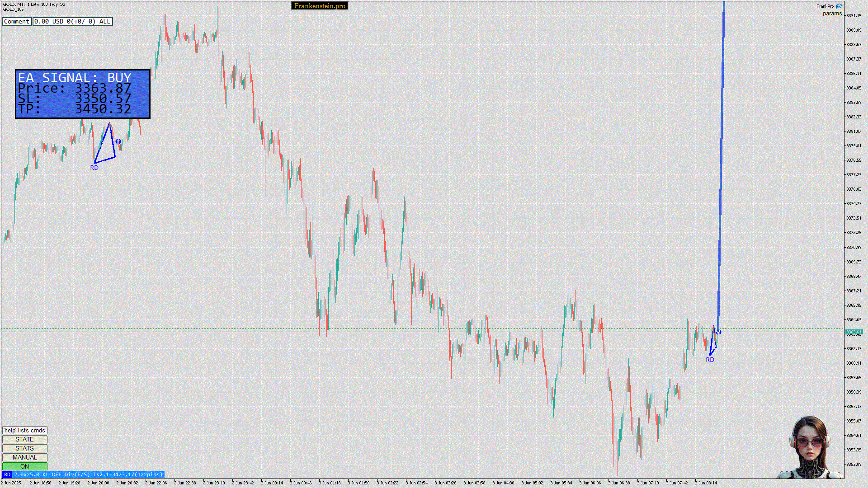Toggle the green ON button
This screenshot has height=488, width=868.
(24, 466)
